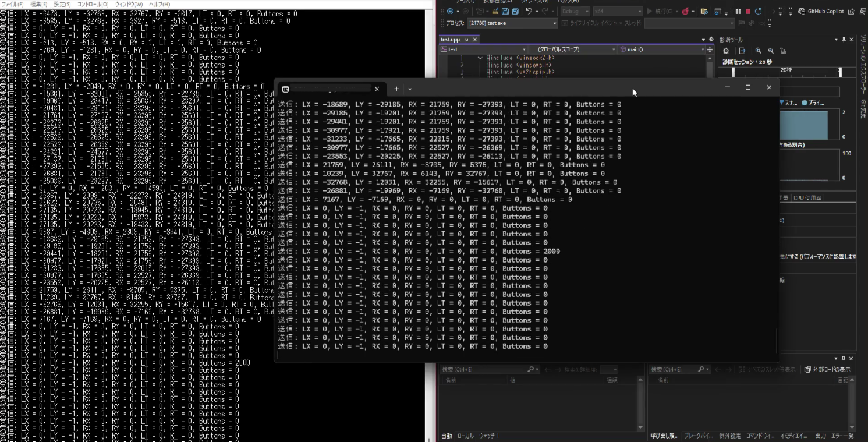Open a new terminal tab with plus icon

[396, 89]
